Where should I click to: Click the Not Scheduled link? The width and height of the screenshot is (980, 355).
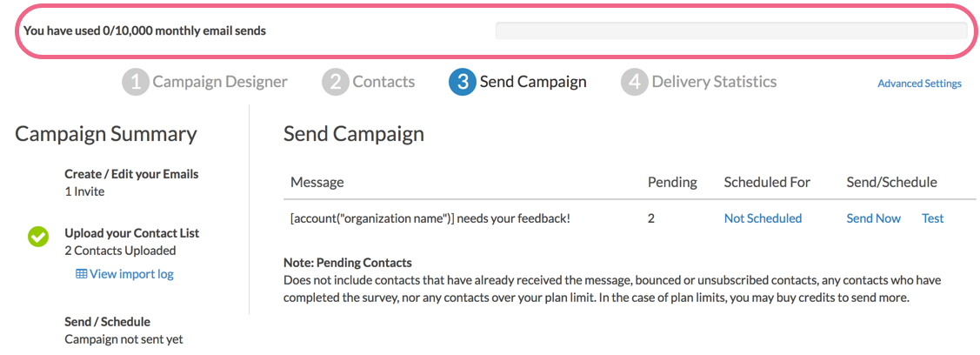(x=763, y=218)
